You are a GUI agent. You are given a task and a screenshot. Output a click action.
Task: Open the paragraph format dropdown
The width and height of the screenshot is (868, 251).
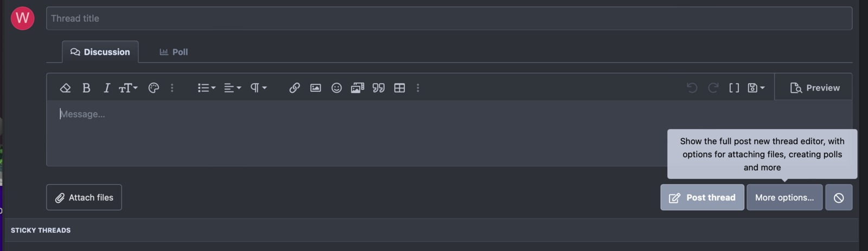point(258,88)
